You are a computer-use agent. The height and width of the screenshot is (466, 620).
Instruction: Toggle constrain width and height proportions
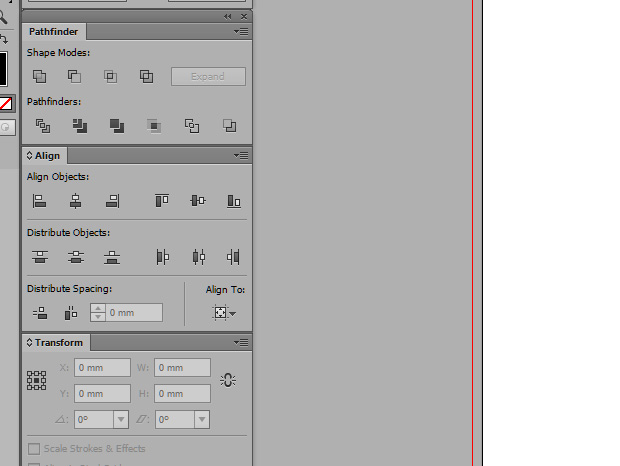pos(228,381)
